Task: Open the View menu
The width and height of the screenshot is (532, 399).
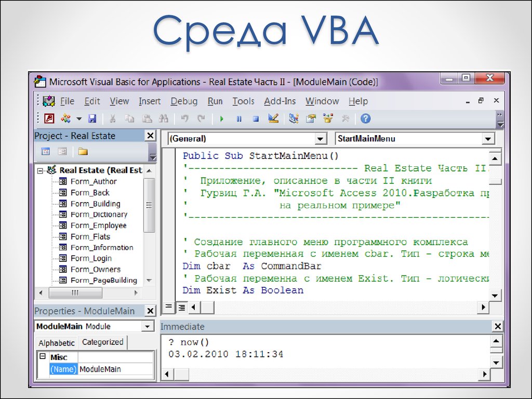Action: (119, 101)
